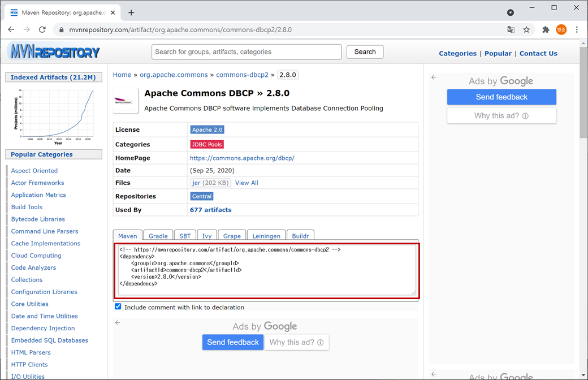Click the page vertical scrollbar thumb
Screen dimensions: 588x380
tap(583, 93)
